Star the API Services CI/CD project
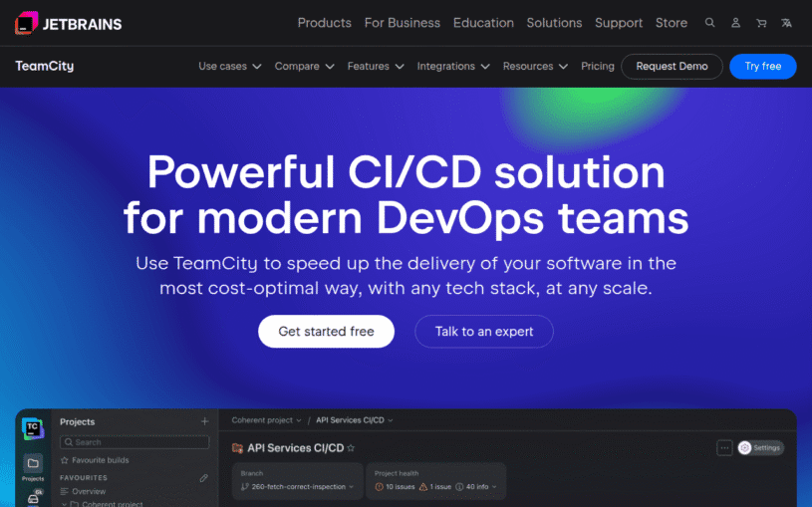 [x=351, y=448]
